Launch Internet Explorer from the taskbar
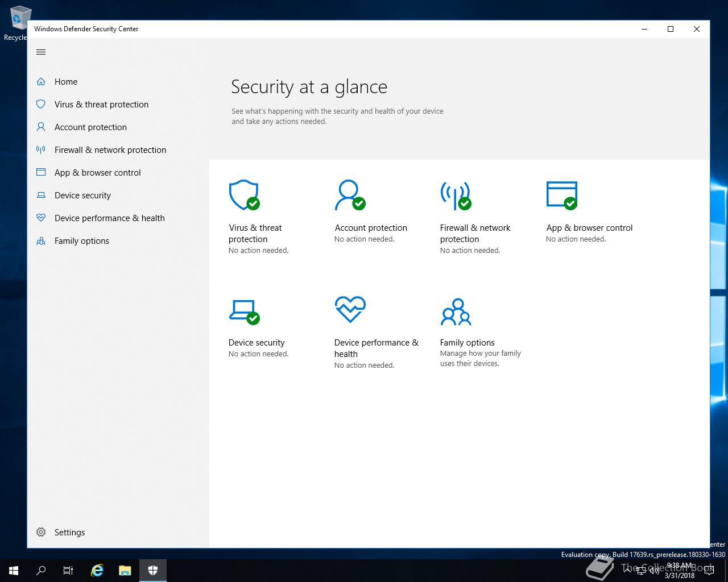This screenshot has height=582, width=728. (97, 571)
